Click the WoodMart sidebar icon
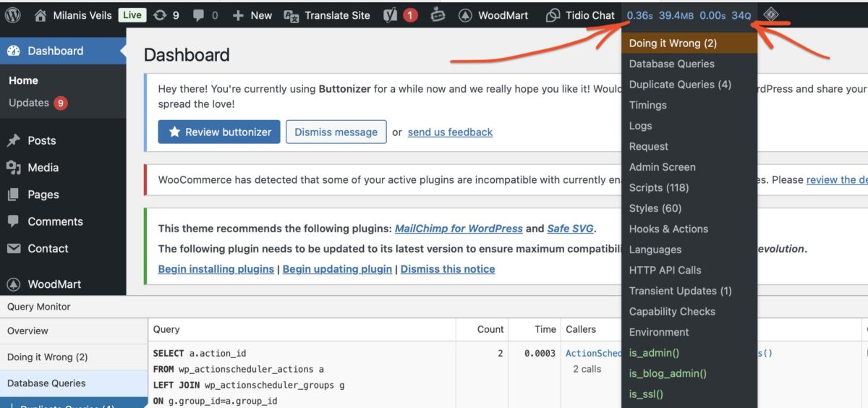 click(x=13, y=284)
